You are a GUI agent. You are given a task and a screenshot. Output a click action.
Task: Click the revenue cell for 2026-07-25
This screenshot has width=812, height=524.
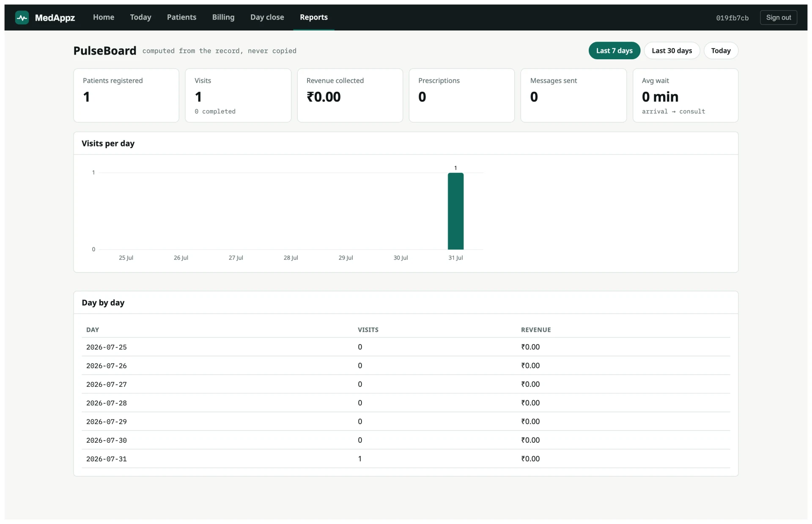(530, 347)
